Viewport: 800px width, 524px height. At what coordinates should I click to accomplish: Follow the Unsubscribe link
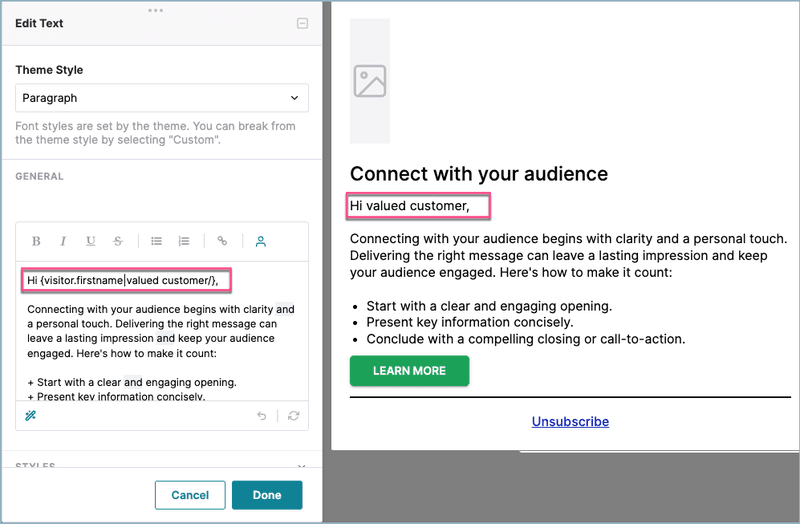pos(570,422)
